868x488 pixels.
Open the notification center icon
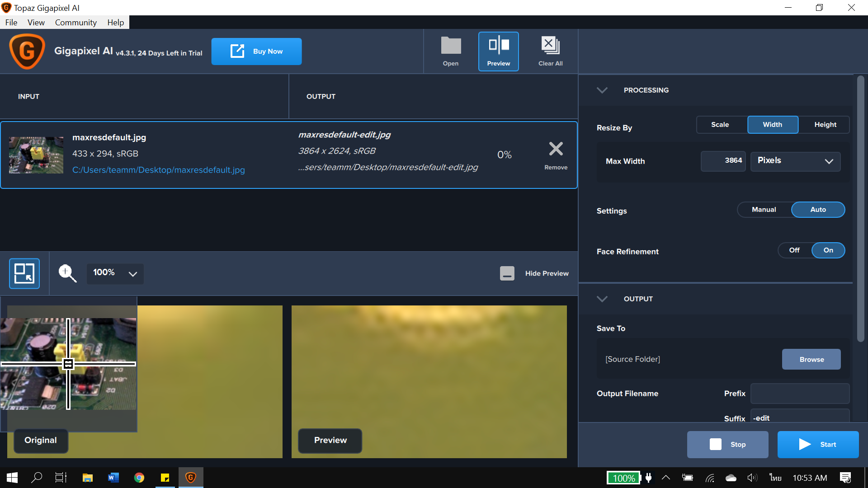(845, 478)
